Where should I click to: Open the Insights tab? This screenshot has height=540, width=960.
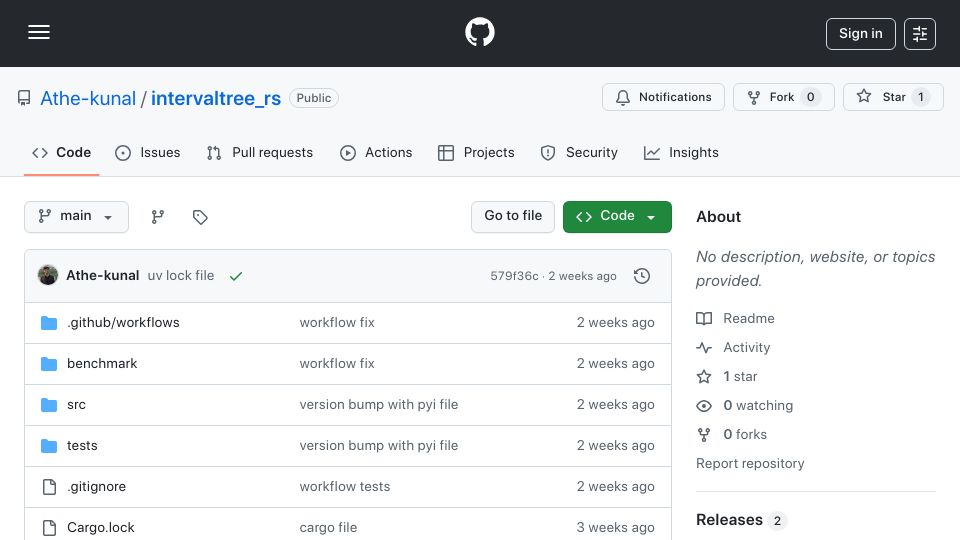tap(681, 152)
